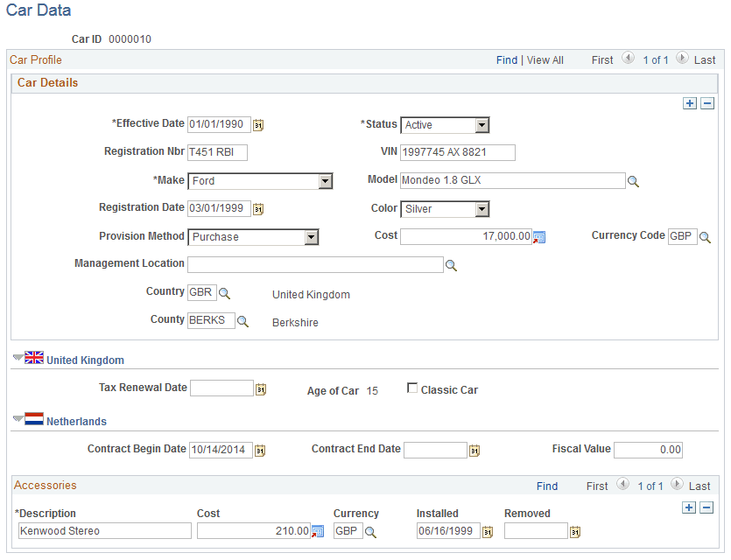Open the Status dropdown showing Active

point(482,124)
